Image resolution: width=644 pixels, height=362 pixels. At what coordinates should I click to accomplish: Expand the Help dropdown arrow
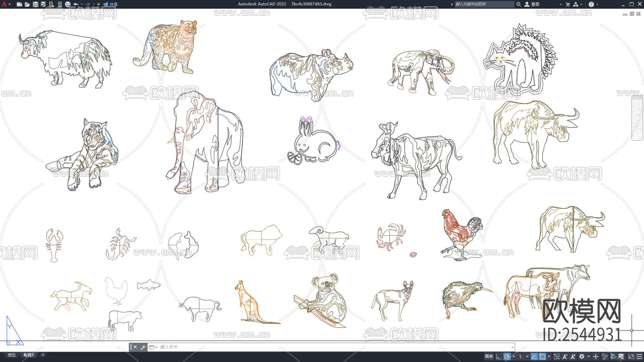click(597, 4)
